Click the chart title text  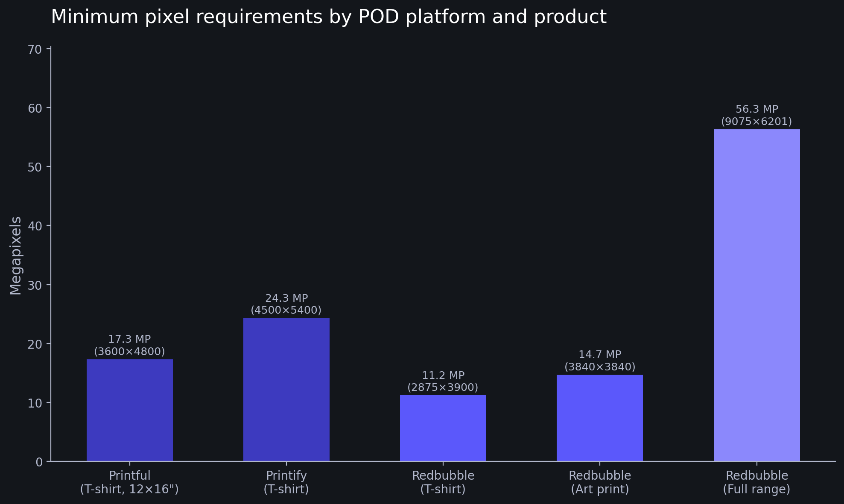pos(328,17)
